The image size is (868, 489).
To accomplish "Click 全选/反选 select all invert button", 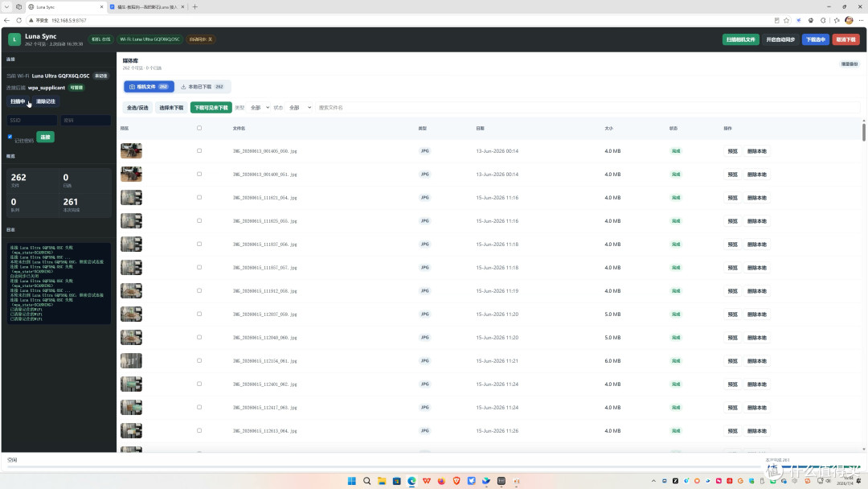I will click(138, 108).
